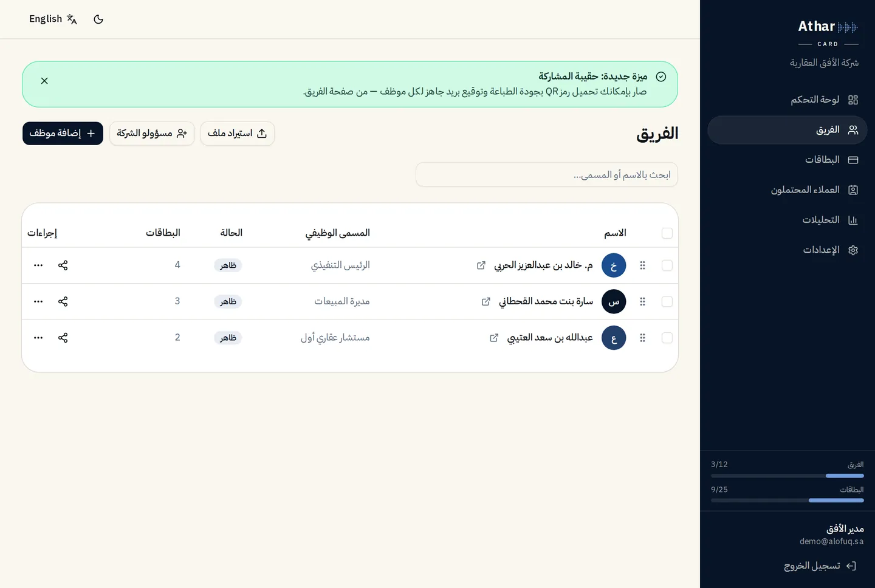Open التحليلات (analytics) sidebar item
The image size is (875, 588).
[787, 220]
